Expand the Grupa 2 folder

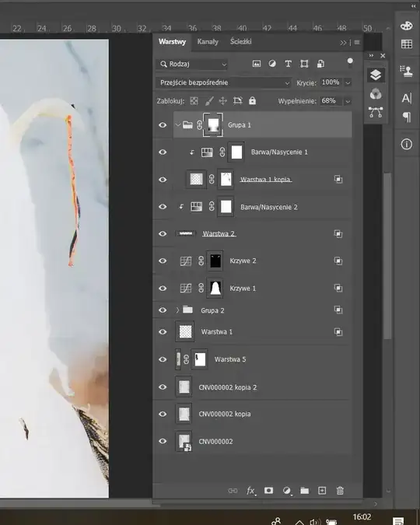click(177, 310)
